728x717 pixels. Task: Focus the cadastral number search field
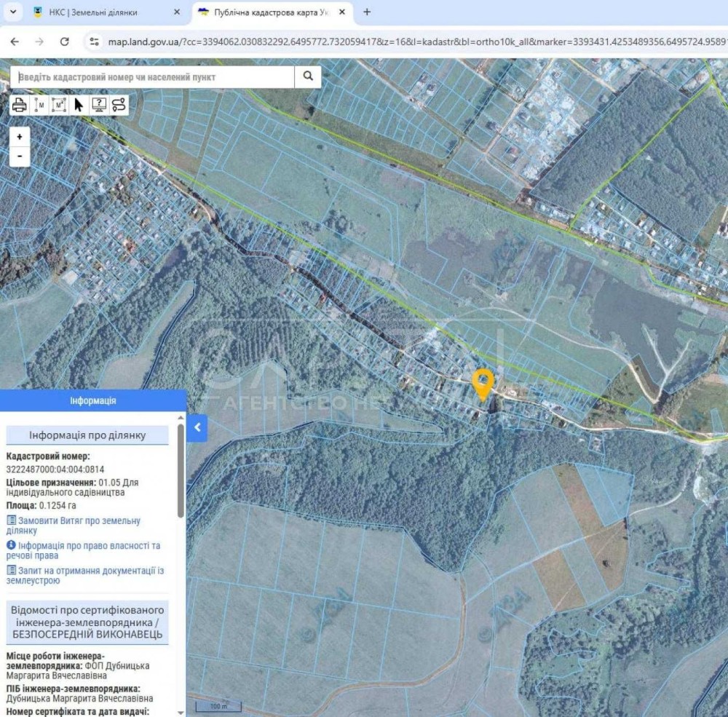[153, 76]
